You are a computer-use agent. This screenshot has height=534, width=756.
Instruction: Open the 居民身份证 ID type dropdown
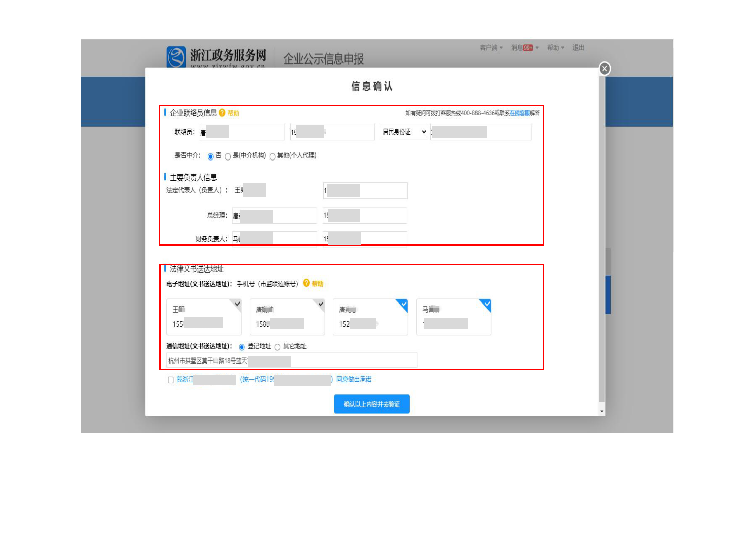(404, 132)
